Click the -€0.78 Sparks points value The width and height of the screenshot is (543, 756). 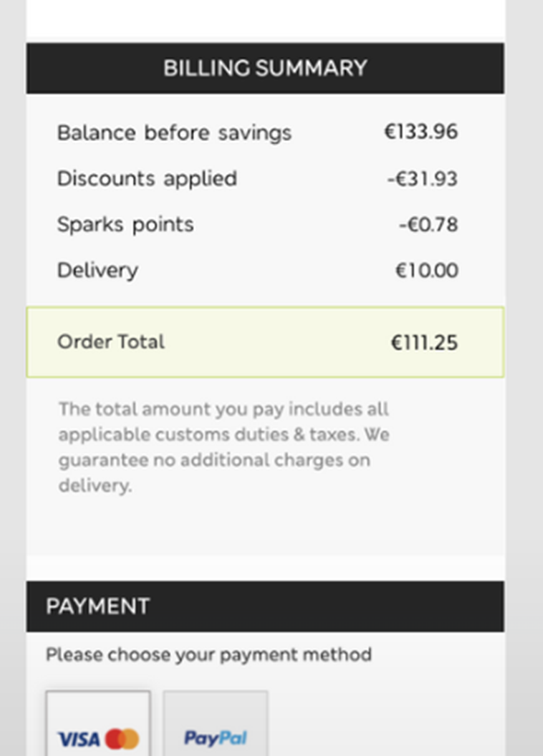(x=428, y=225)
